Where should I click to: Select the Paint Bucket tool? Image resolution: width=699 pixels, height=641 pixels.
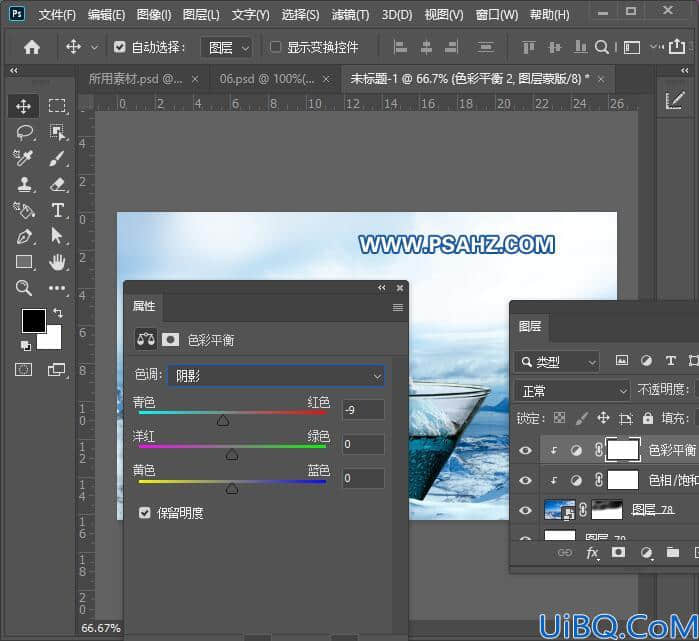coord(23,210)
